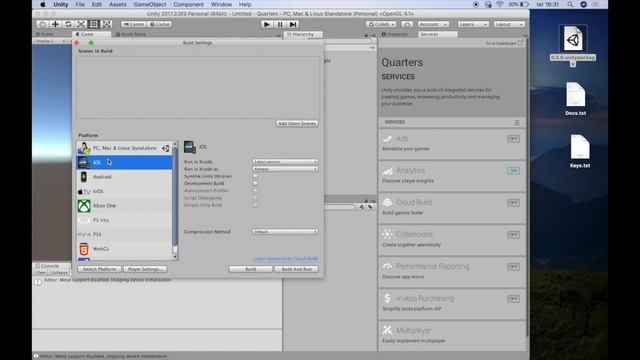Image resolution: width=640 pixels, height=360 pixels.
Task: Open the Multiplayer service
Action: (452, 335)
